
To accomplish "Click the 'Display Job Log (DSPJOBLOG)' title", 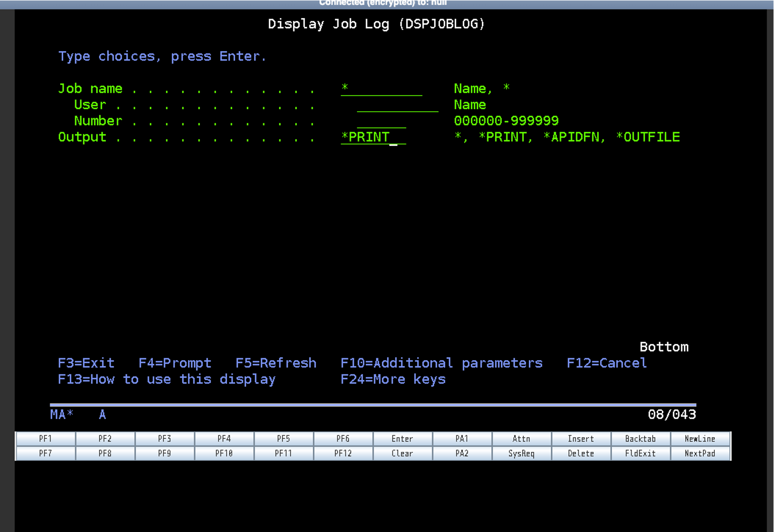I will (x=376, y=24).
